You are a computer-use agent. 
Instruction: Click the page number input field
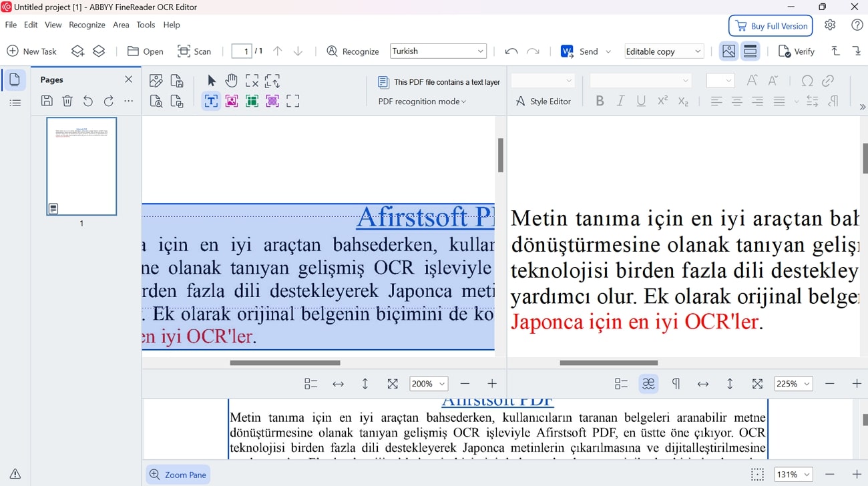242,51
